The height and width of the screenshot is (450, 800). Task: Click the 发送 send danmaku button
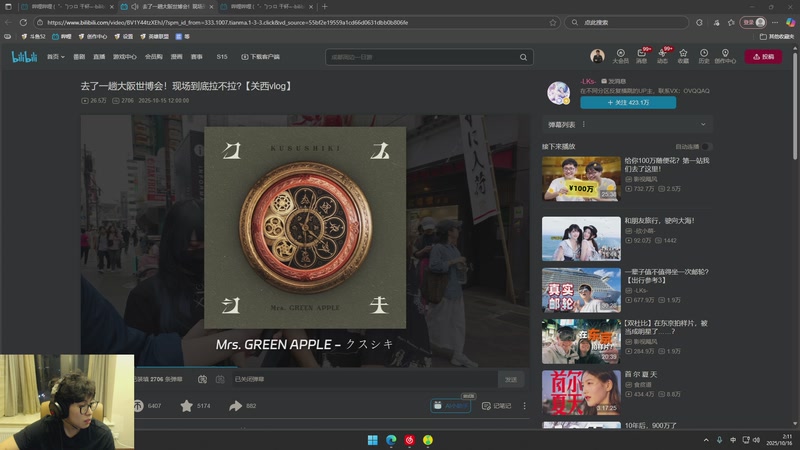[511, 379]
